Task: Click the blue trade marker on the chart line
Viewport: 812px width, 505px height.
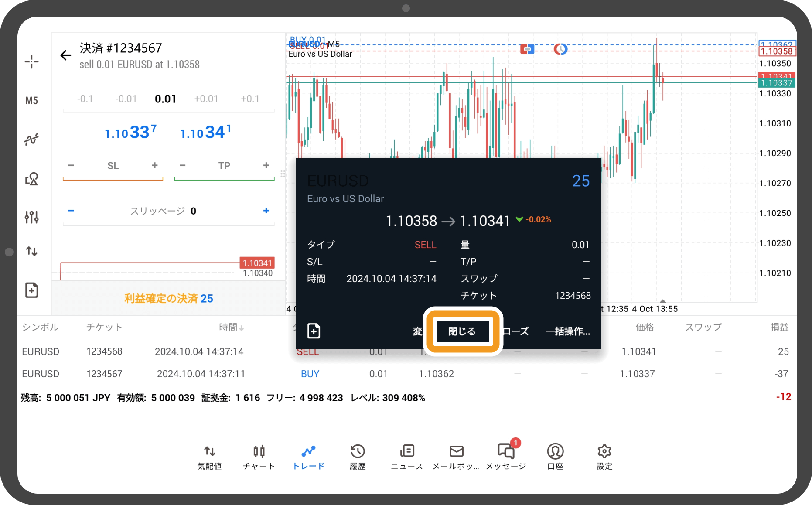Action: [x=527, y=49]
